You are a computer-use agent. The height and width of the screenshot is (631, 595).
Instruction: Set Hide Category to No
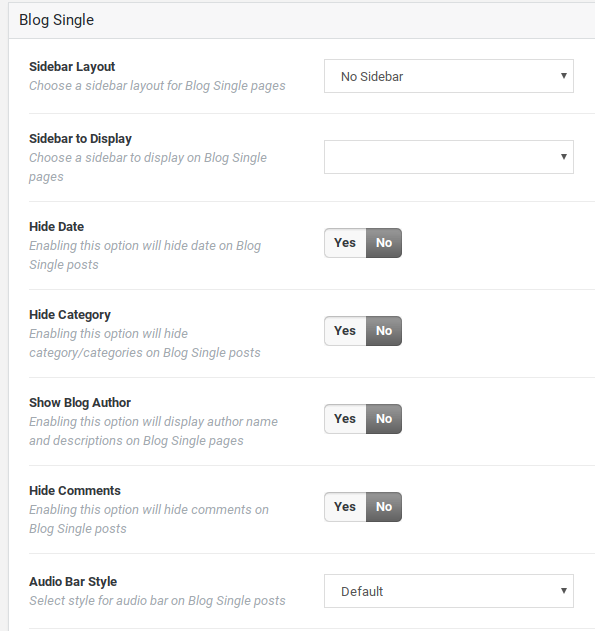tap(384, 331)
